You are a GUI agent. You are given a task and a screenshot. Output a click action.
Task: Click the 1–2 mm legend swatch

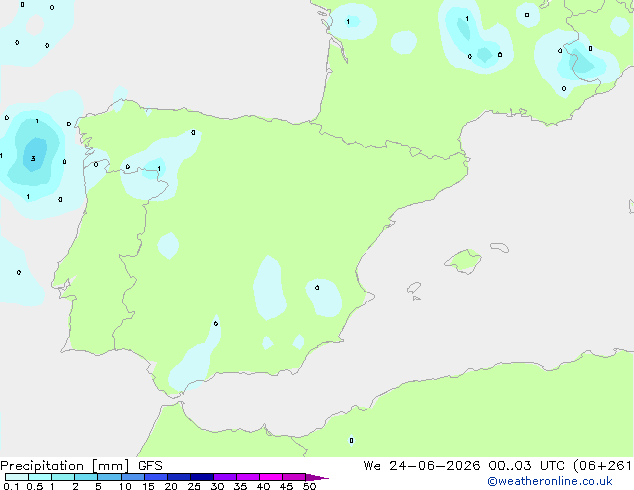[63, 477]
